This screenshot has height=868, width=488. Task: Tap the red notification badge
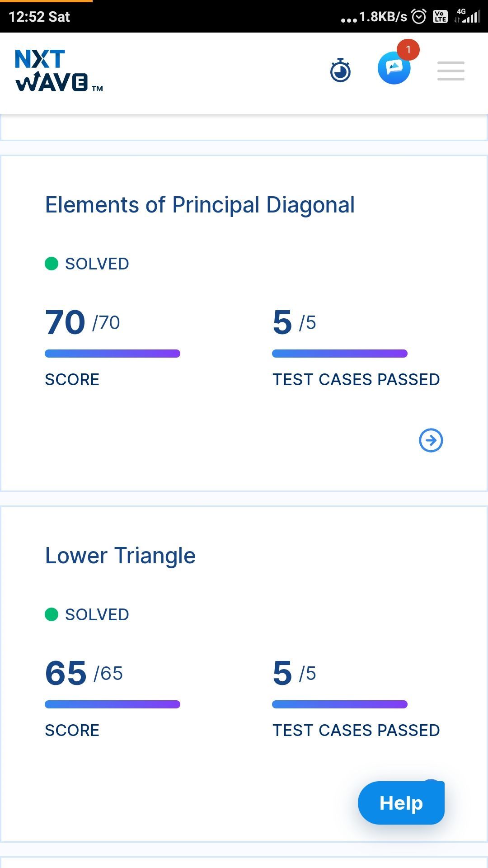(x=408, y=50)
